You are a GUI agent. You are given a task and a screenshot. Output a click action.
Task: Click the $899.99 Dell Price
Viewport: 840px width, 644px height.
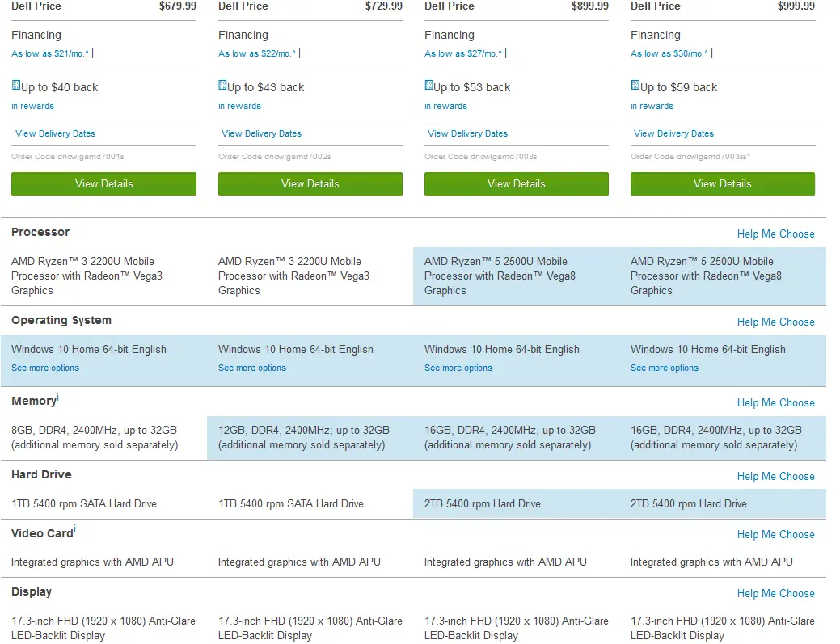[x=590, y=6]
